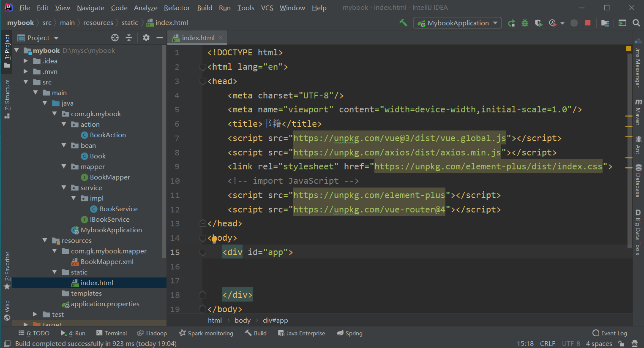Select BookMapper.xml file
The width and height of the screenshot is (644, 348).
coord(107,261)
